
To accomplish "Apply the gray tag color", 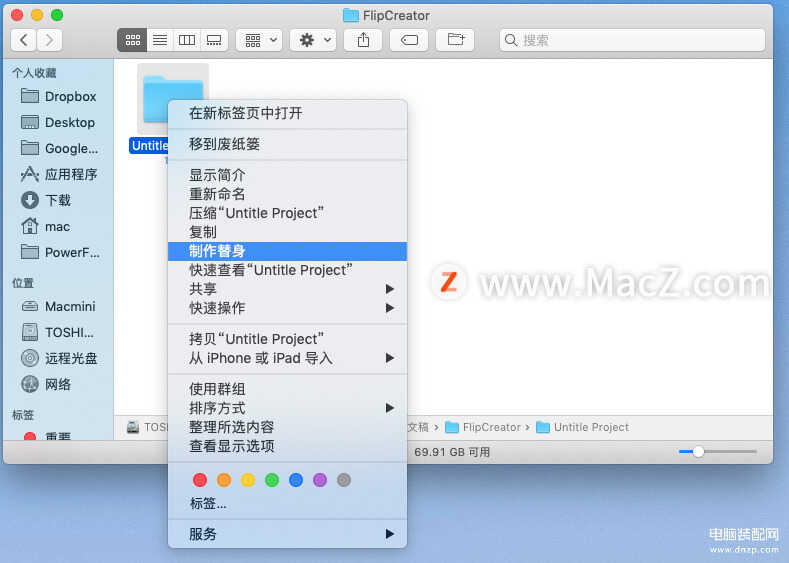I will click(344, 480).
